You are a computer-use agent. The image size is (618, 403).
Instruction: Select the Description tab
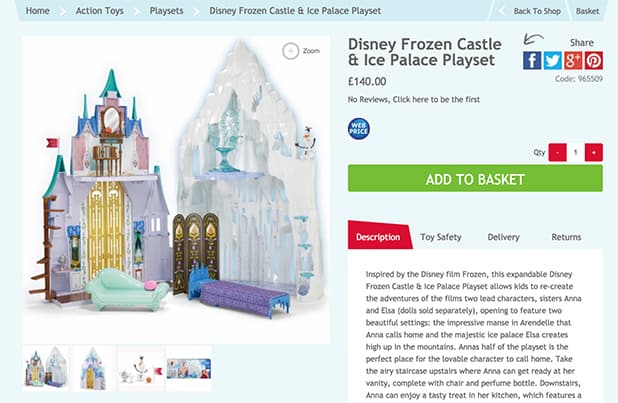pos(380,235)
